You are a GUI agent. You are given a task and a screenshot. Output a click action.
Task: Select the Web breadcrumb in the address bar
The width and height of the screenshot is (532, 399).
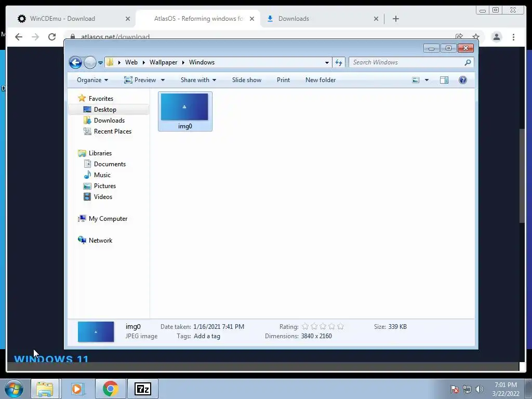pos(131,62)
